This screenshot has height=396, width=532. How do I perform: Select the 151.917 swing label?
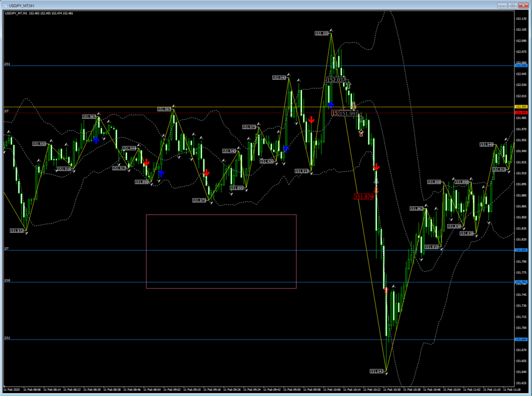[x=120, y=168]
